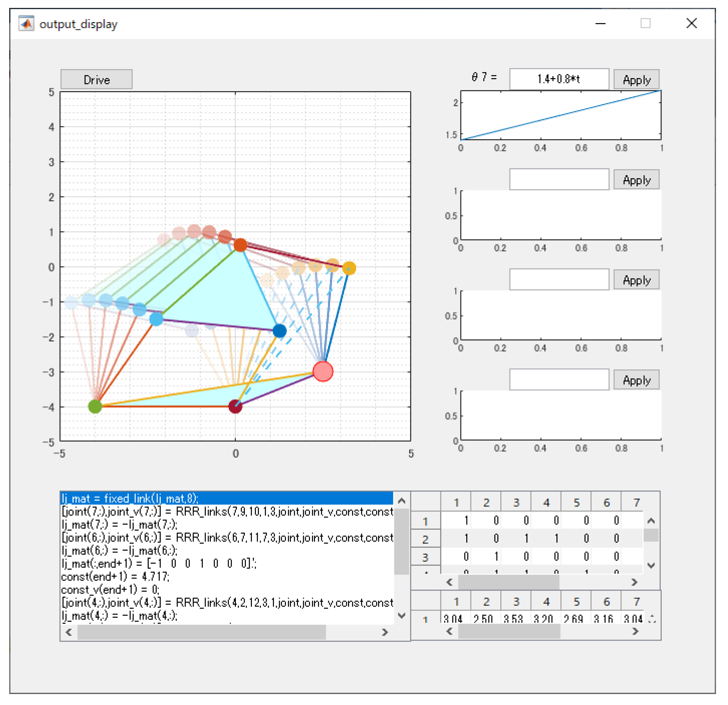
Task: Click the yellow joint marker on right
Action: (x=349, y=268)
